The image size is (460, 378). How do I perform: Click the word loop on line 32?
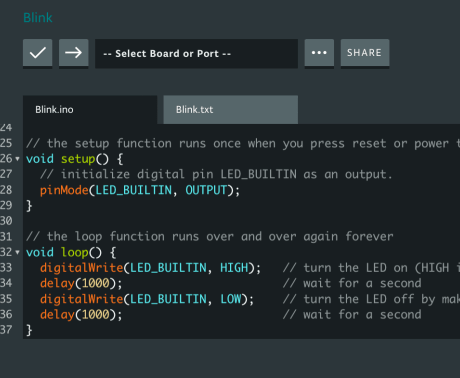click(75, 252)
